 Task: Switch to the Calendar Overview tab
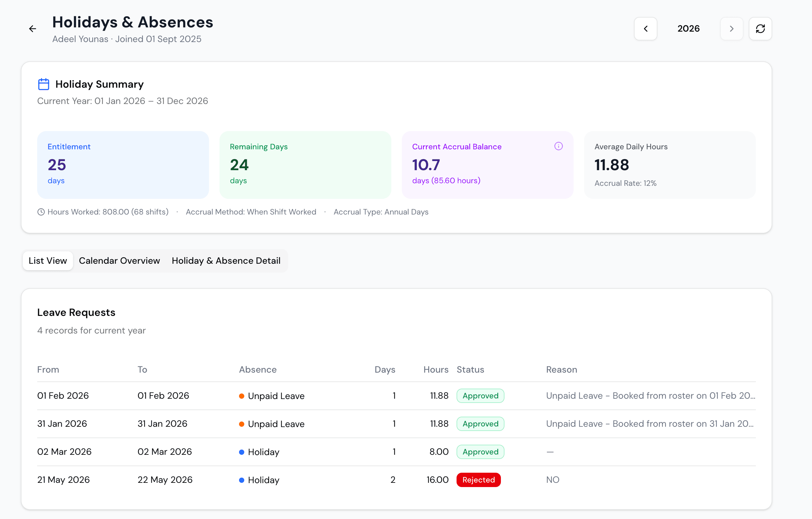pyautogui.click(x=119, y=261)
